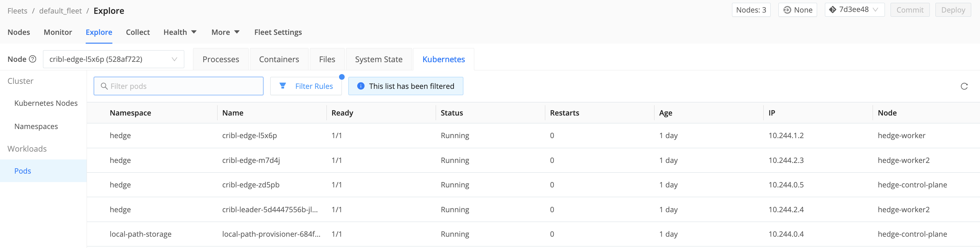Click the info icon in filtered notice
980x248 pixels.
coord(361,86)
